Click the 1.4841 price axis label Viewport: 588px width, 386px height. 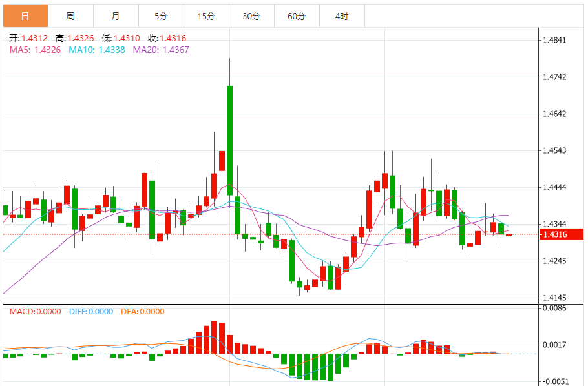[x=554, y=41]
